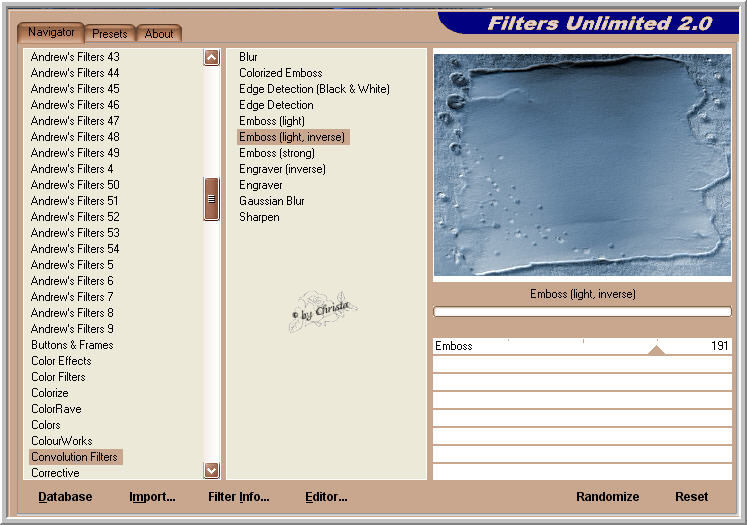Click the filter preview image
The height and width of the screenshot is (525, 747).
coord(582,165)
